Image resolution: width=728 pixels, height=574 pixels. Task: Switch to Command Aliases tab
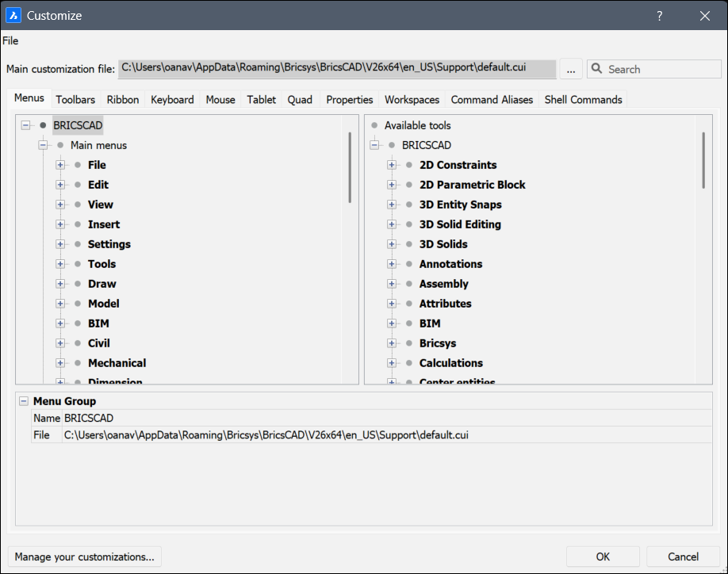[492, 100]
